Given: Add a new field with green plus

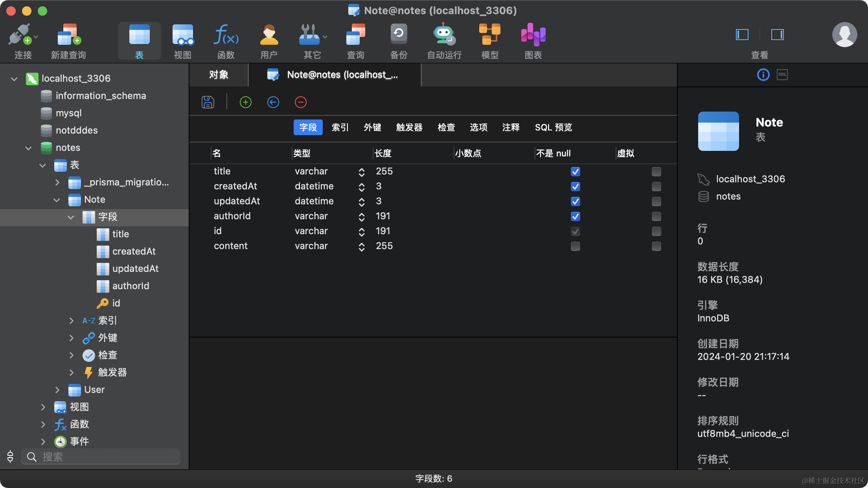Looking at the screenshot, I should tap(246, 102).
